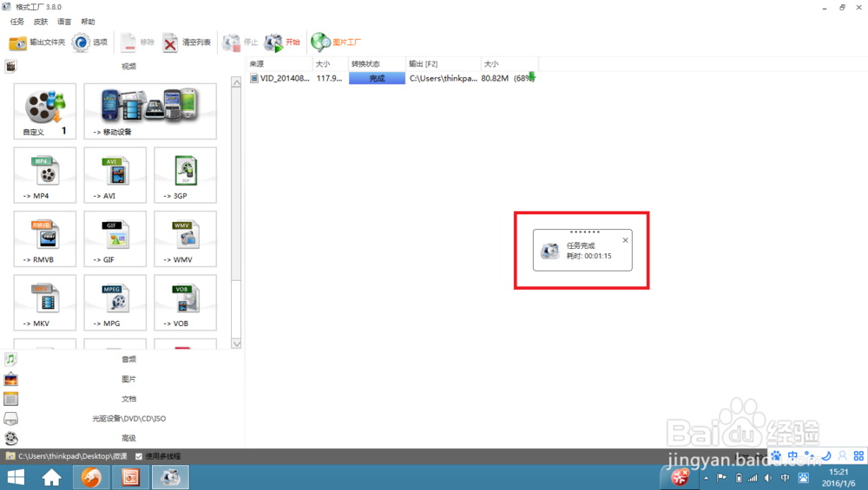
Task: Click the Remove task toolbar icon
Action: tap(128, 42)
